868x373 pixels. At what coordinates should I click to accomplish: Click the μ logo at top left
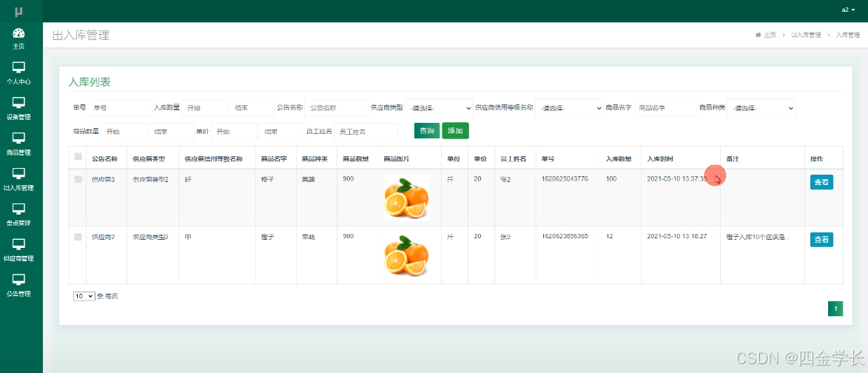click(18, 11)
